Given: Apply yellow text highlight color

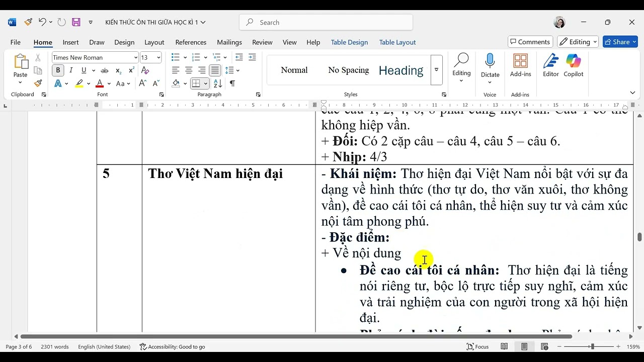Looking at the screenshot, I should coord(79,83).
